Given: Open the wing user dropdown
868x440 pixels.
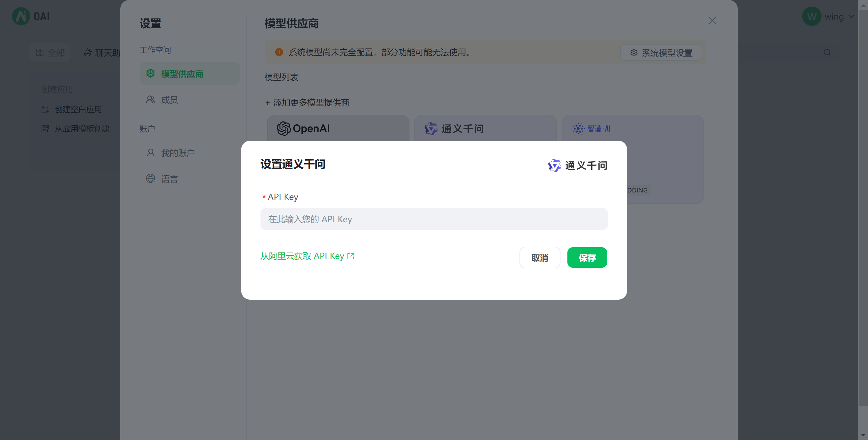Looking at the screenshot, I should 829,17.
